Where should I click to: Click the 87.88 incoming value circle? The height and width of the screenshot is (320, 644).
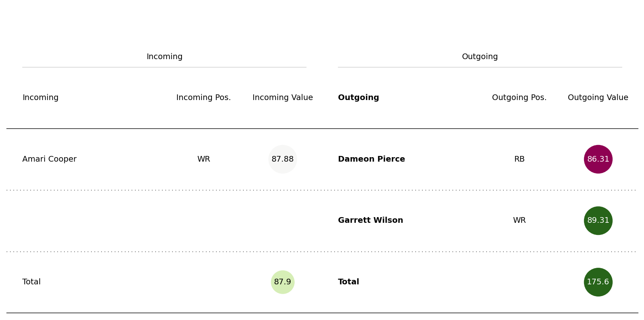[282, 159]
